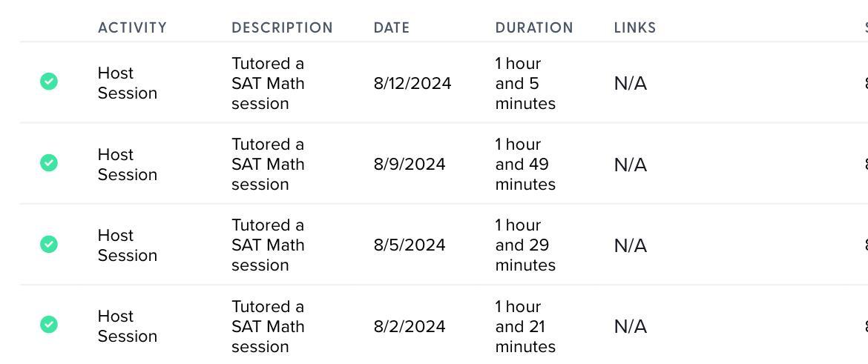This screenshot has width=868, height=364.
Task: Click green checkmark for 8/12/2024 session
Action: [x=49, y=82]
